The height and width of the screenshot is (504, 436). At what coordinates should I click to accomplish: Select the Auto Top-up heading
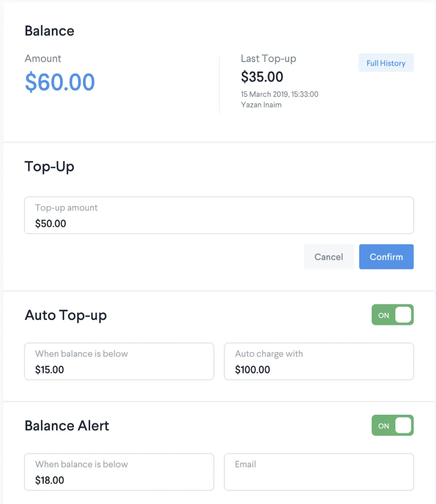pos(66,315)
